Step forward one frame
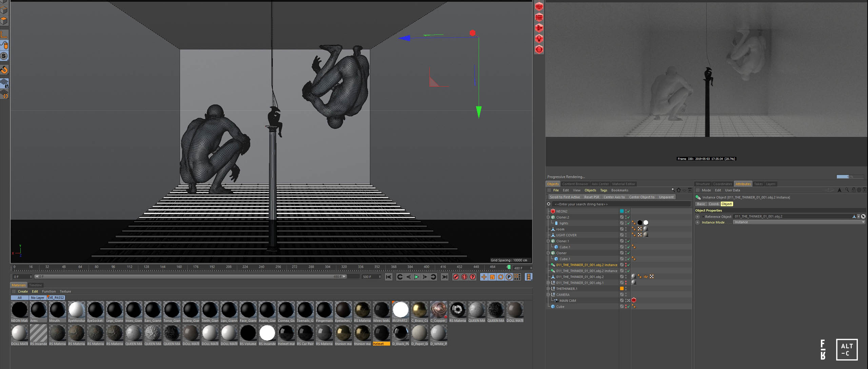 point(425,277)
